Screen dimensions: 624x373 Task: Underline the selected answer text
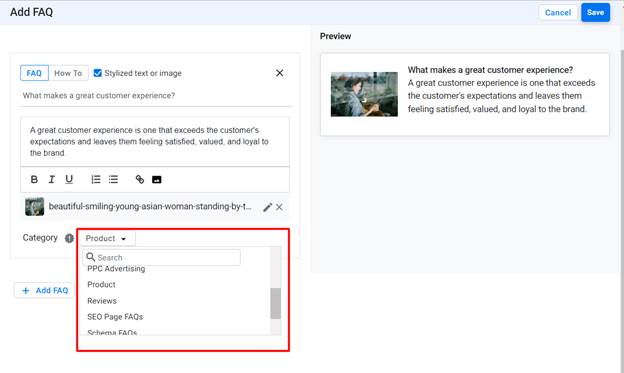click(x=69, y=180)
